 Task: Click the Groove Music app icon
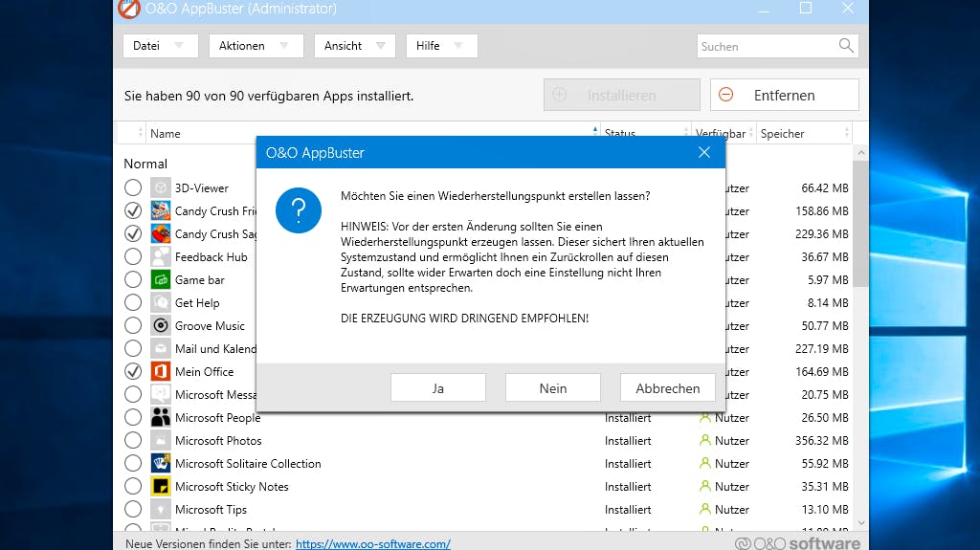pos(161,325)
